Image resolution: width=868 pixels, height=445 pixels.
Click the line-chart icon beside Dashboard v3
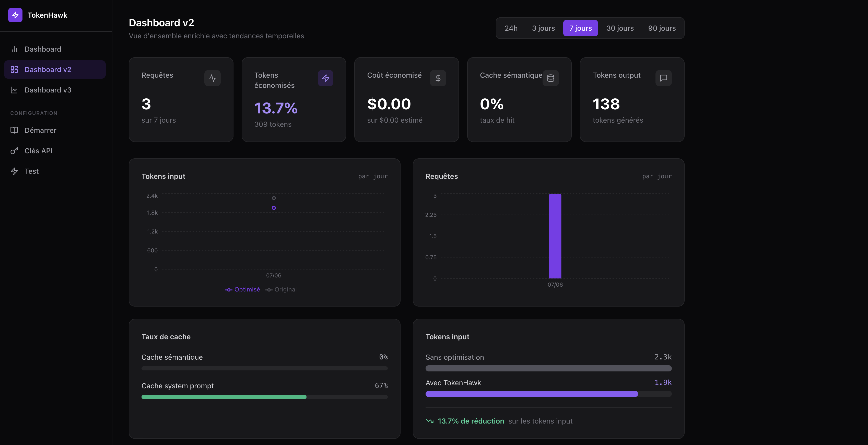(14, 90)
